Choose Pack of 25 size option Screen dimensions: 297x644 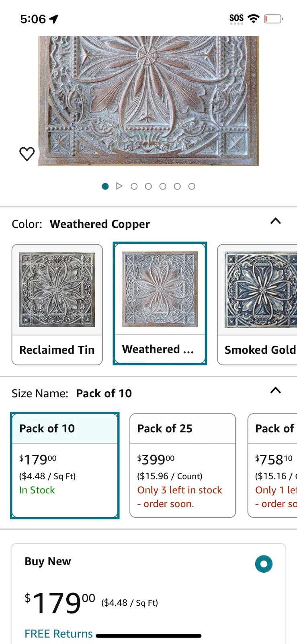182,465
